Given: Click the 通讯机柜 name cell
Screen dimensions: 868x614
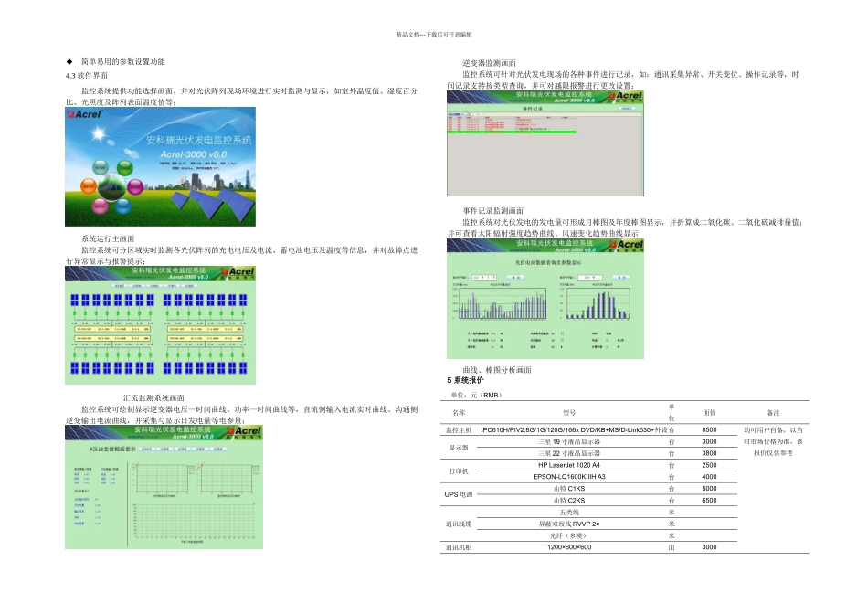Looking at the screenshot, I should pyautogui.click(x=459, y=547).
